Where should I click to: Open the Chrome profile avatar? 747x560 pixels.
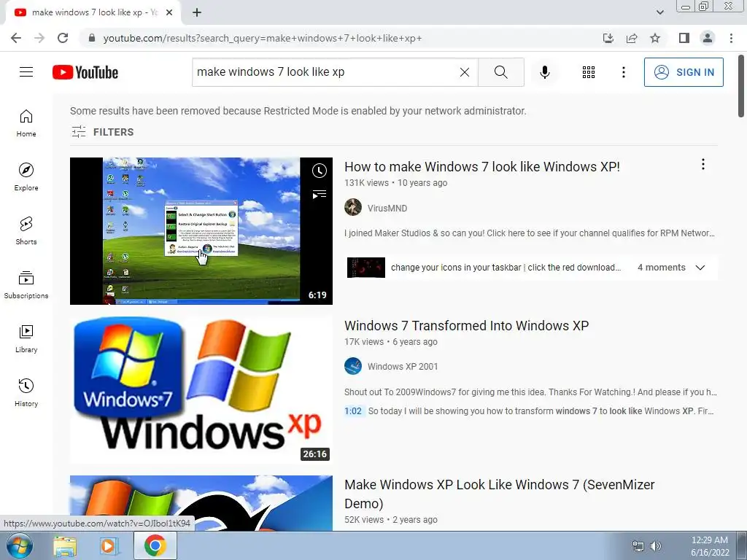tap(708, 38)
